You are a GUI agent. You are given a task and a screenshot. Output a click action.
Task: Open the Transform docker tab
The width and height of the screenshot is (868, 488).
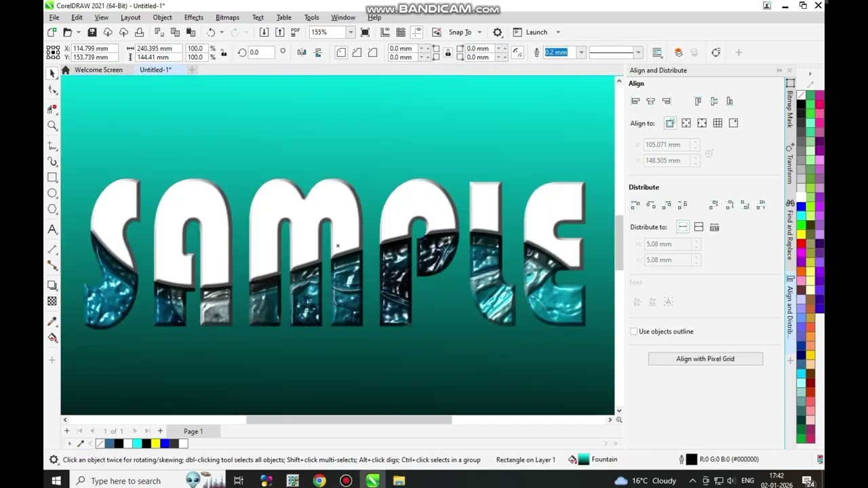click(x=790, y=164)
